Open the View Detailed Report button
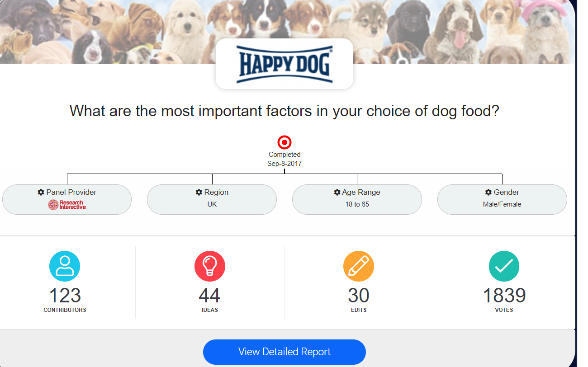The width and height of the screenshot is (588, 367). 285,352
